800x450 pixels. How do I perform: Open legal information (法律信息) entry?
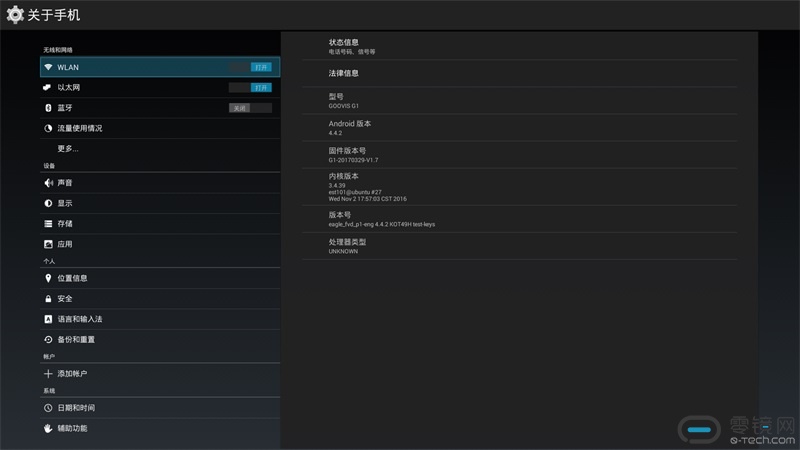tap(343, 73)
